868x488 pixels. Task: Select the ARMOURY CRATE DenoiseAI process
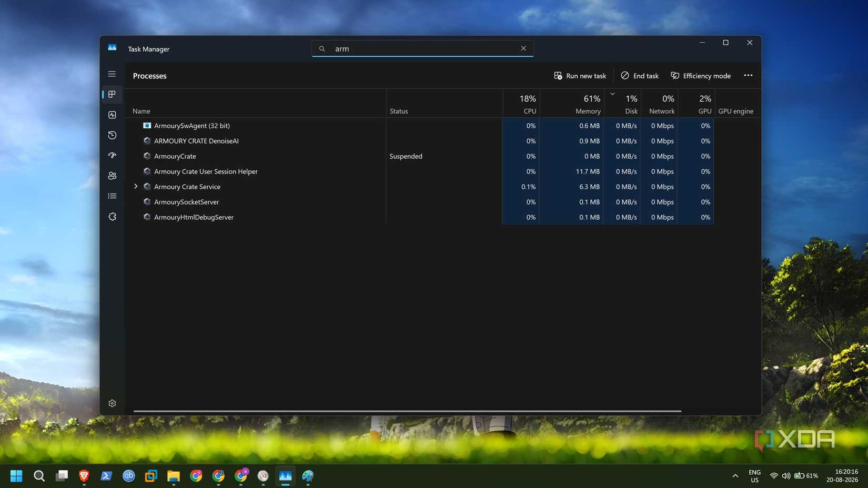419,141
